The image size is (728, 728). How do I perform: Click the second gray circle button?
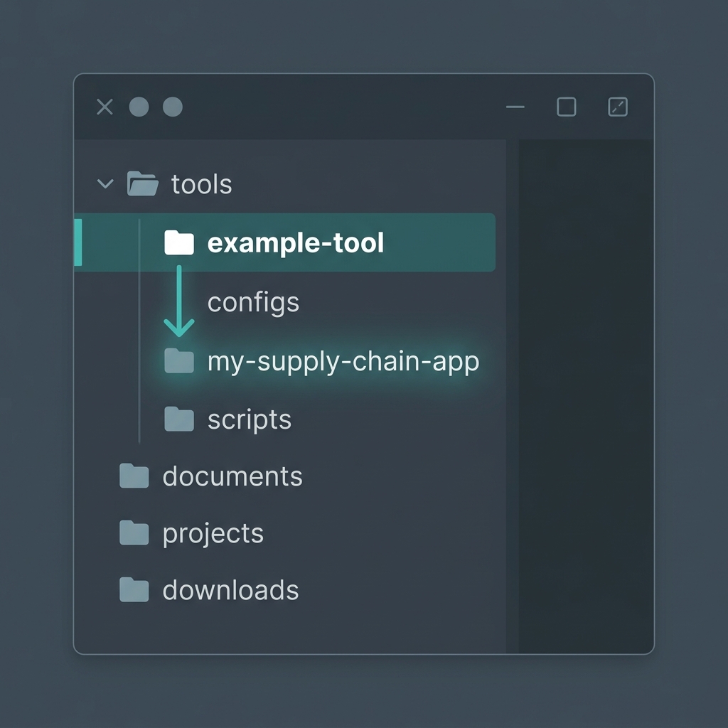173,107
